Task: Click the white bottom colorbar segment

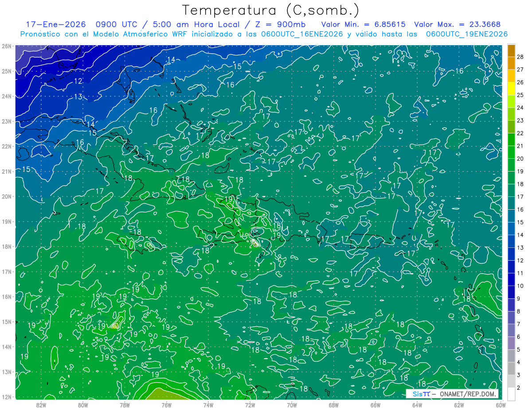Action: tap(512, 394)
